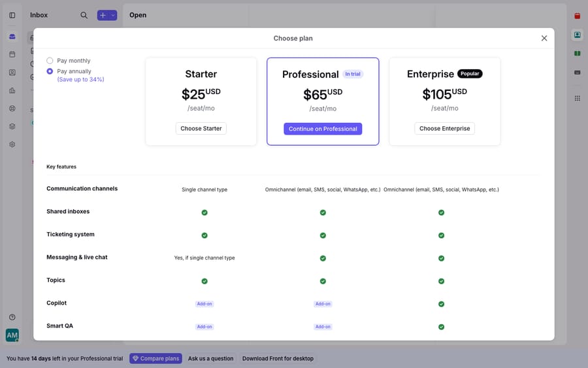Click Ticketing system checkmark under Professional
Screen dimensions: 588x368
(323, 235)
